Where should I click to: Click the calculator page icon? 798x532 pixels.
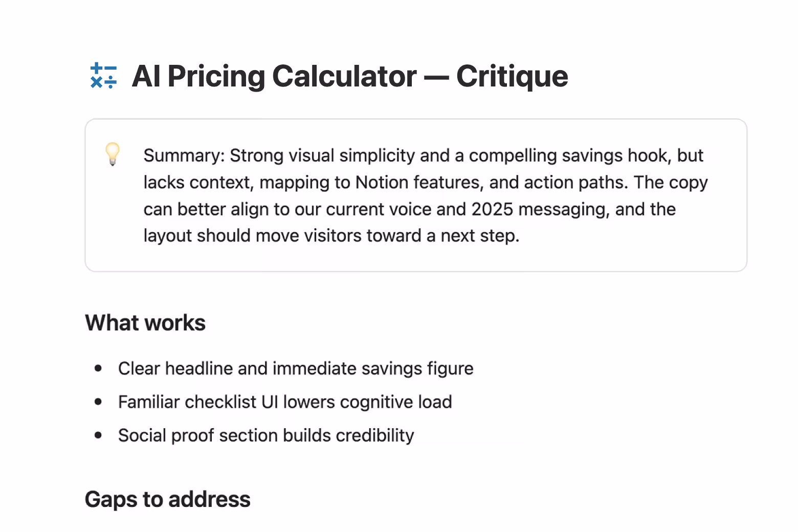click(104, 76)
